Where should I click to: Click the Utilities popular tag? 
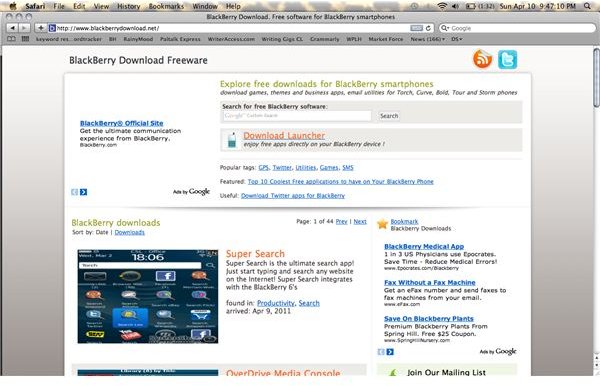pos(306,168)
